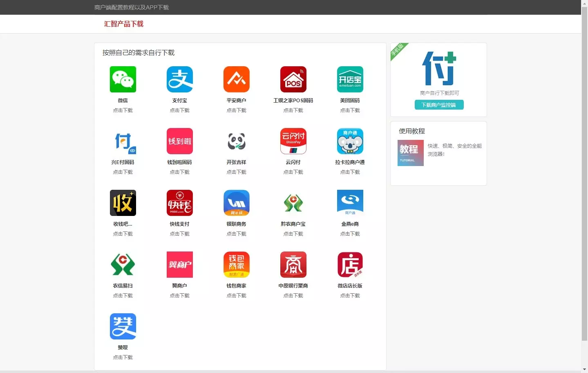Click 点击下载 under 快钱支付
588x373 pixels.
coord(179,234)
